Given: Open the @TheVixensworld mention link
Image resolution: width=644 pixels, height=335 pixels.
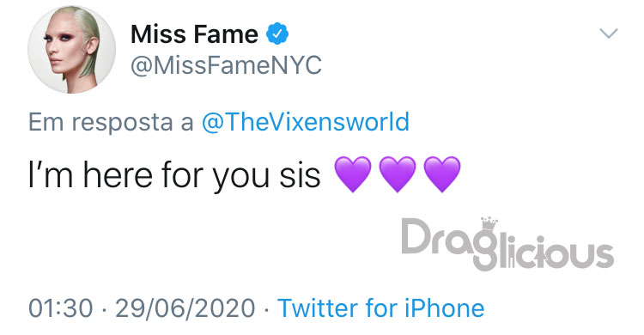Looking at the screenshot, I should point(306,122).
